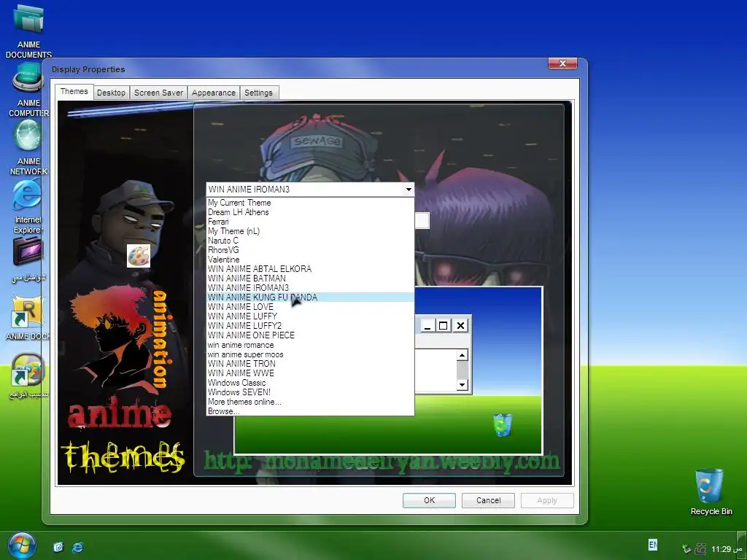
Task: Click the preview window's scroll up arrow
Action: [x=462, y=355]
